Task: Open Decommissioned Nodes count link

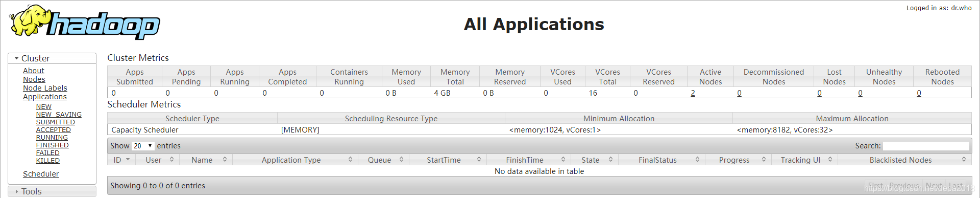Action: click(739, 93)
